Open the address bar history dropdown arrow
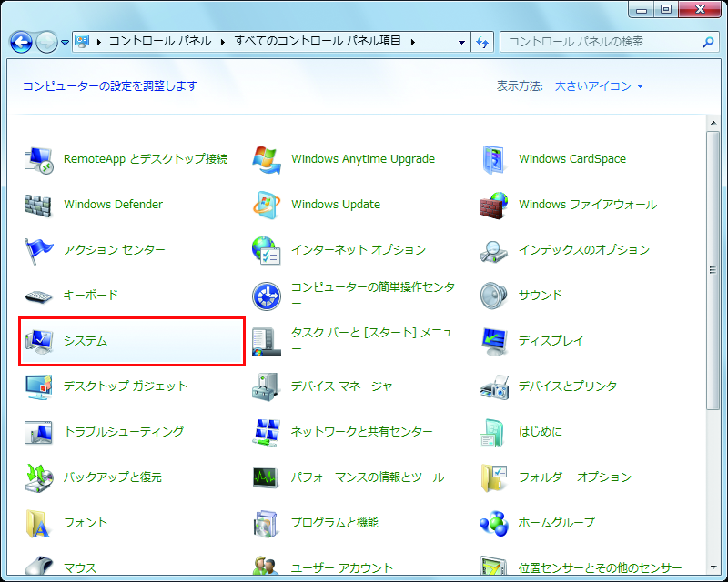Viewport: 728px width, 582px height. (x=461, y=42)
